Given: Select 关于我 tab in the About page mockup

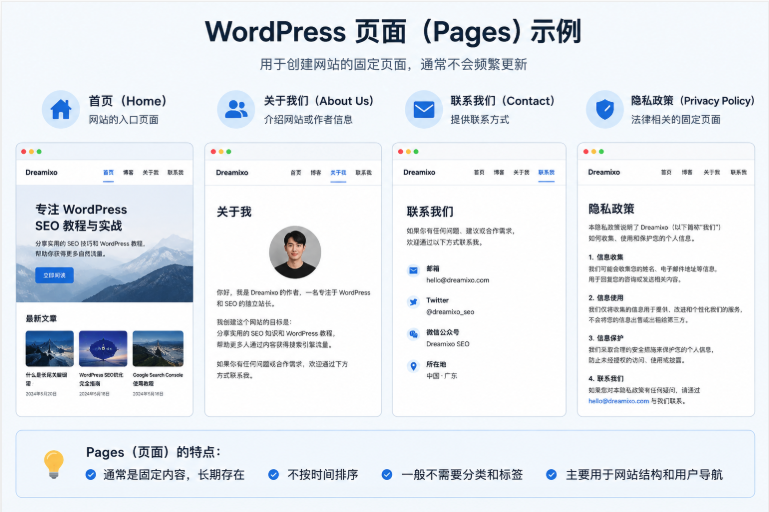Looking at the screenshot, I should [338, 173].
